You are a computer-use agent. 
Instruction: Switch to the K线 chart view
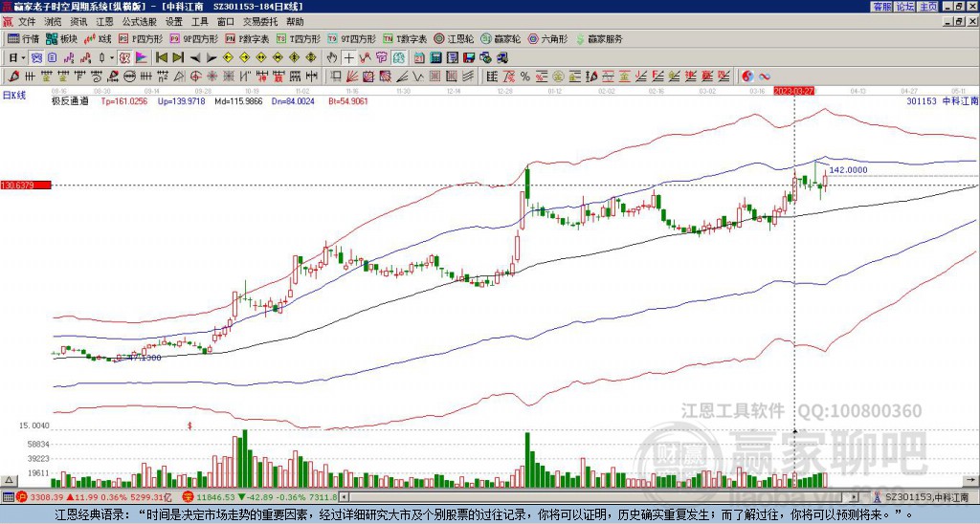[98, 38]
